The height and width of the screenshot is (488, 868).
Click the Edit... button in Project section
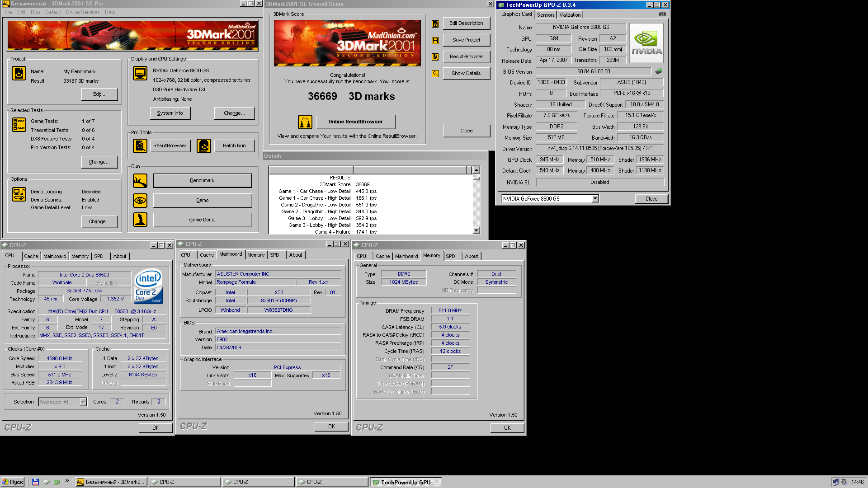pos(99,94)
